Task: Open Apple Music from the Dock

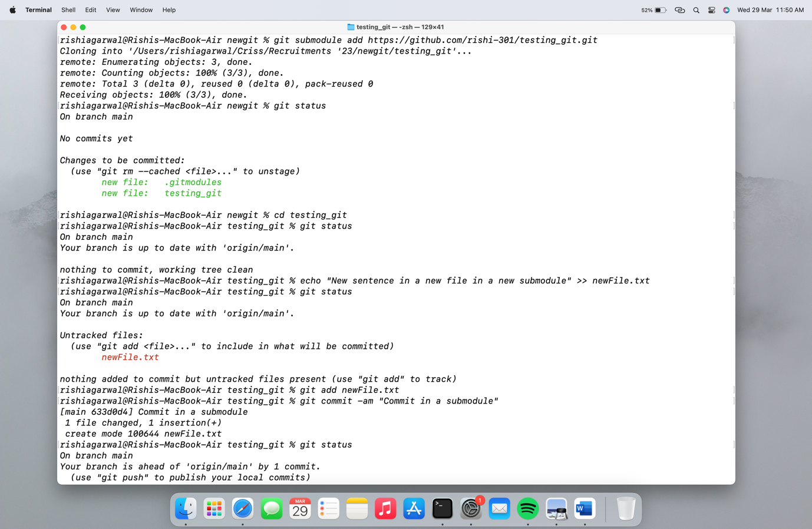Action: point(385,508)
